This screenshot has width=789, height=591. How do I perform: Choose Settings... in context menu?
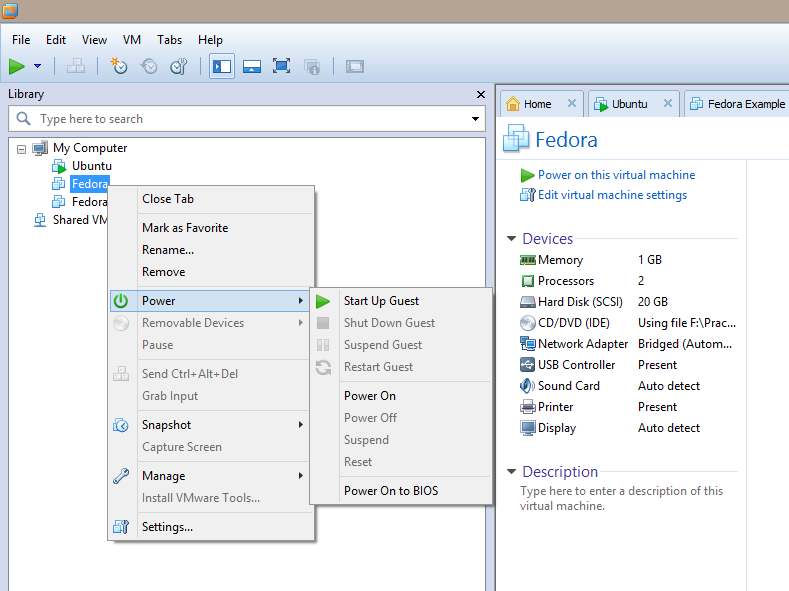click(211, 527)
